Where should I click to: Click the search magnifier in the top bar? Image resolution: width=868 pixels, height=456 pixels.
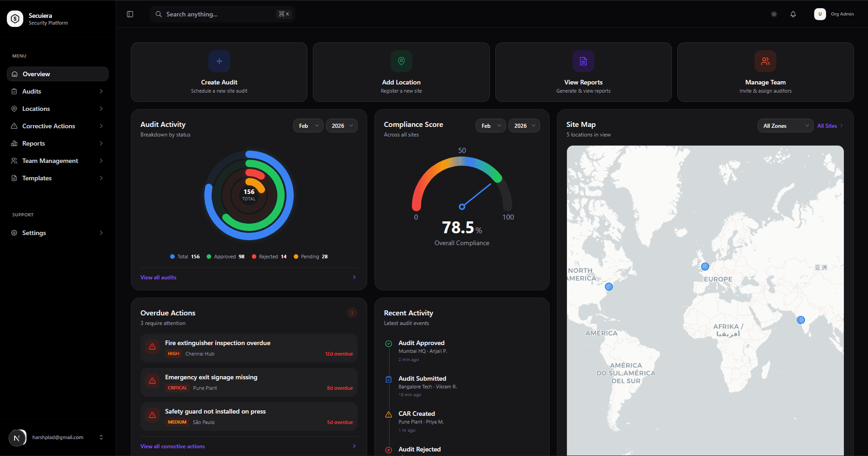tap(158, 14)
